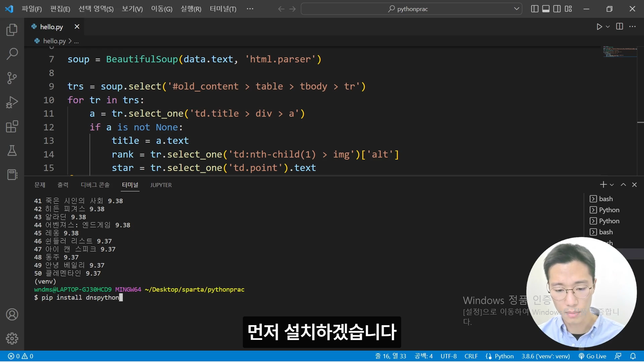Switch to the JUPYTER panel tab
644x362 pixels.
pos(161,185)
